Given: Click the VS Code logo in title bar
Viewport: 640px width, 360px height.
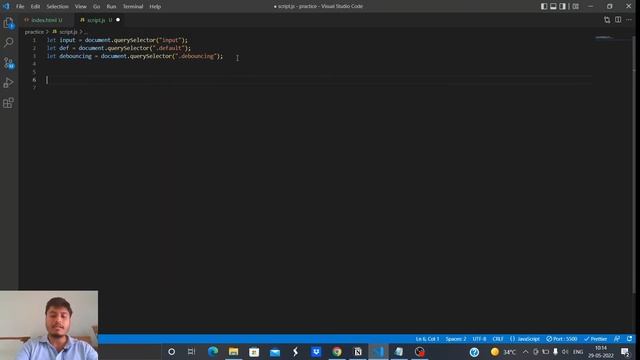Looking at the screenshot, I should point(6,6).
